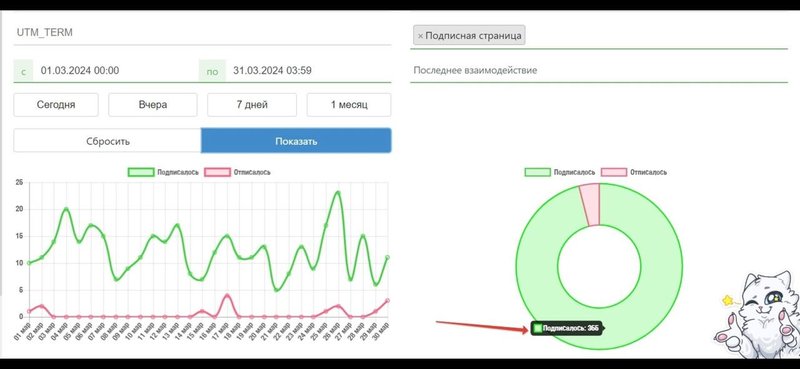
Task: Open the UTM_TERM field
Action: (202, 33)
